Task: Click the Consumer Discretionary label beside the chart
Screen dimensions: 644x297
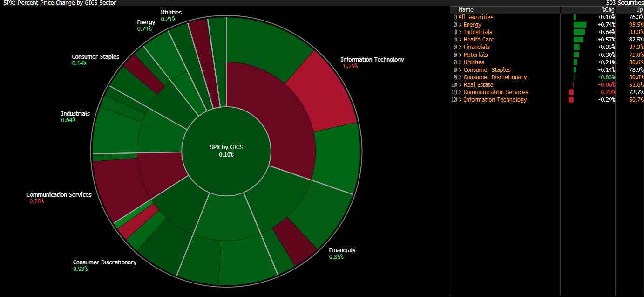Action: (105, 262)
